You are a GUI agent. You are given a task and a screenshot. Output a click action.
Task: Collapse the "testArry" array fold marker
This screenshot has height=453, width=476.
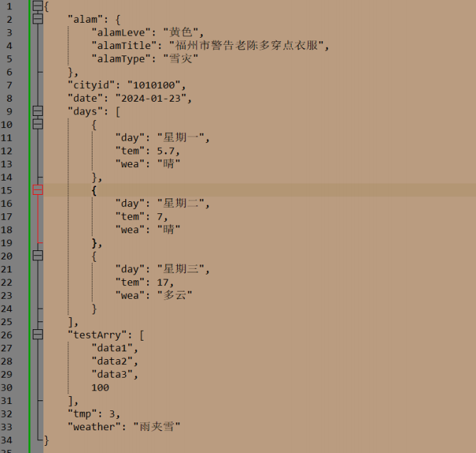[38, 335]
